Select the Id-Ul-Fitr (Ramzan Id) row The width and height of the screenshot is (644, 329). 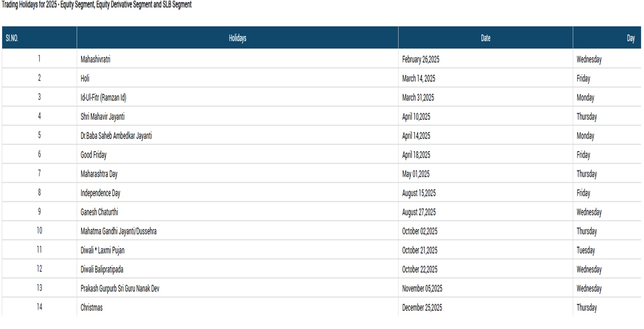pos(103,98)
